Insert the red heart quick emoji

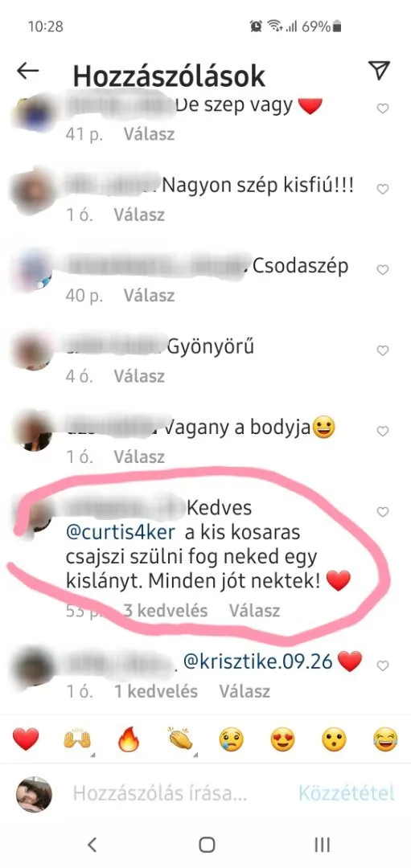click(x=26, y=739)
